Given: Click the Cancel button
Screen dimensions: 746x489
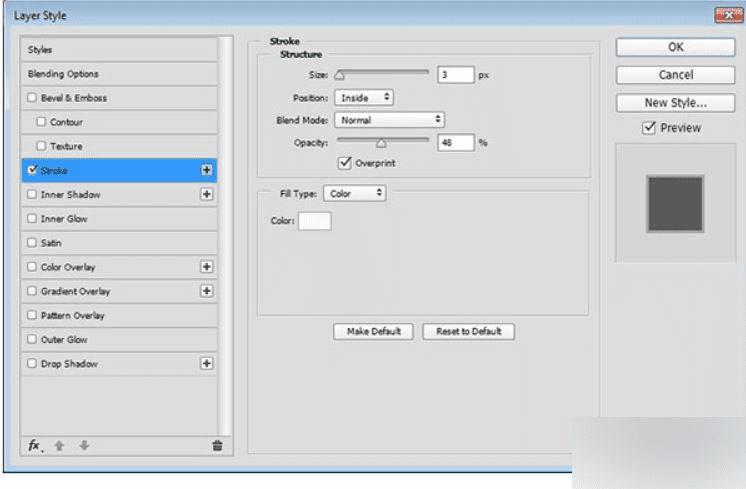Looking at the screenshot, I should (x=675, y=75).
